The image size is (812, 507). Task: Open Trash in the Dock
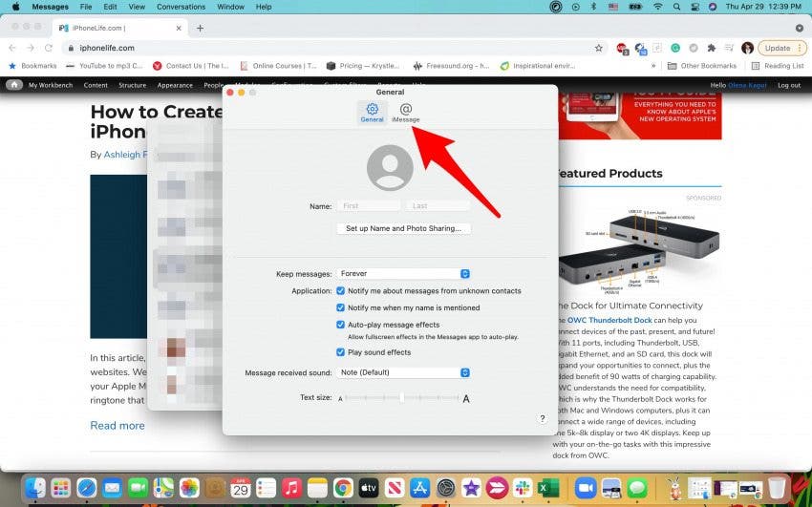tap(777, 487)
